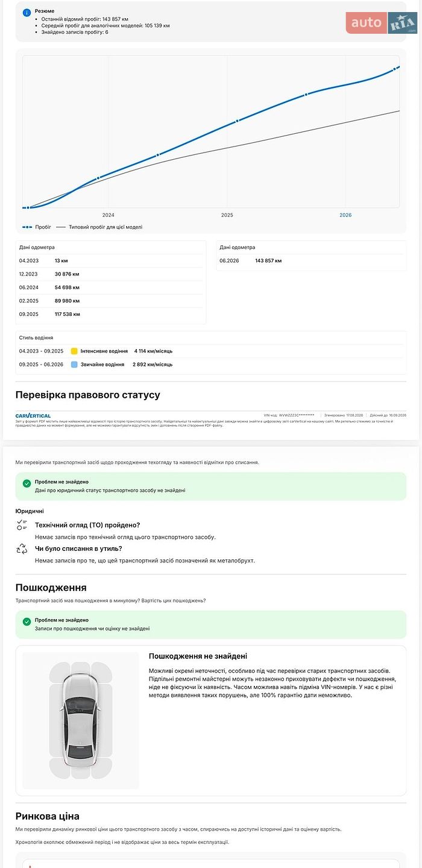Click the 04.2023 13 км odometer row
Image resolution: width=422 pixels, height=868 pixels.
(110, 261)
